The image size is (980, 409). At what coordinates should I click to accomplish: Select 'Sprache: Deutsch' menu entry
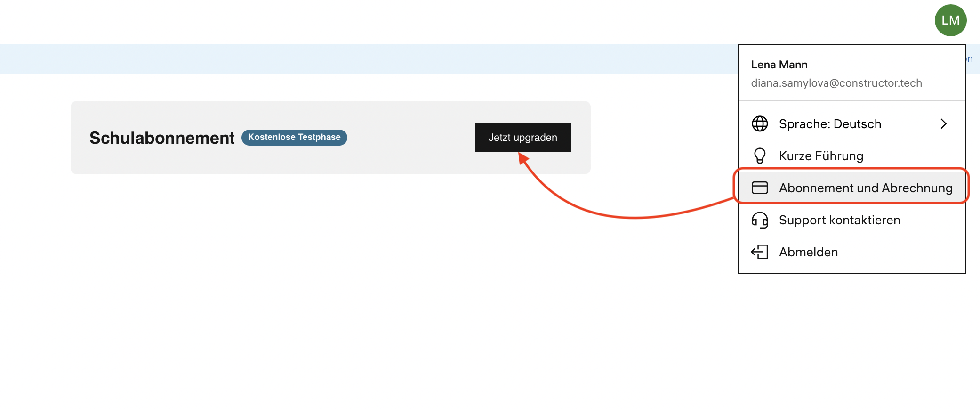coord(830,124)
